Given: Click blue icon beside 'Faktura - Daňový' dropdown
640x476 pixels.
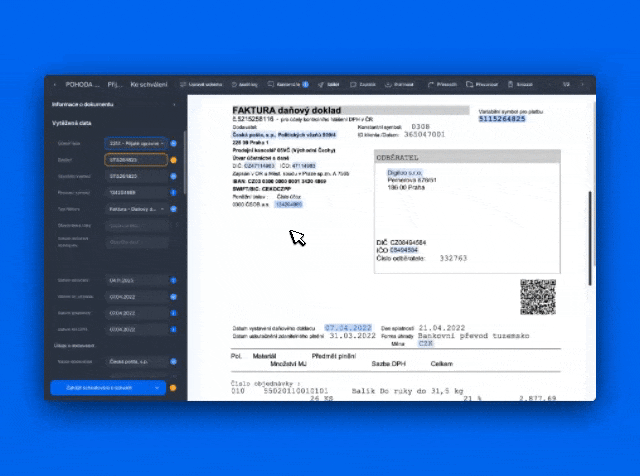Looking at the screenshot, I should [173, 209].
